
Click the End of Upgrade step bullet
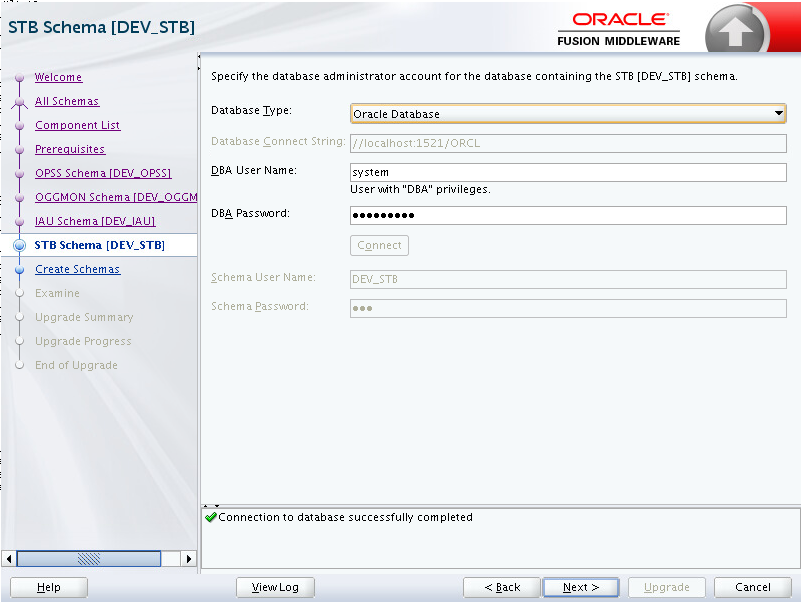[x=20, y=365]
